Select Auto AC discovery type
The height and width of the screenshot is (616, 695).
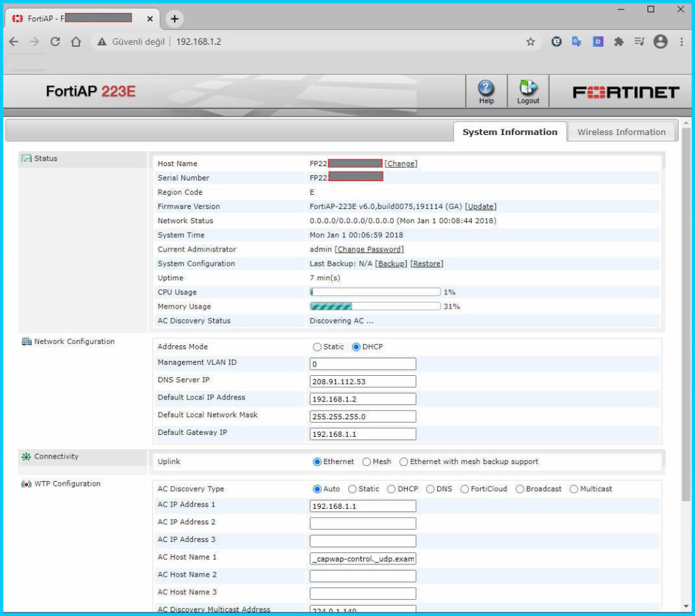click(317, 489)
